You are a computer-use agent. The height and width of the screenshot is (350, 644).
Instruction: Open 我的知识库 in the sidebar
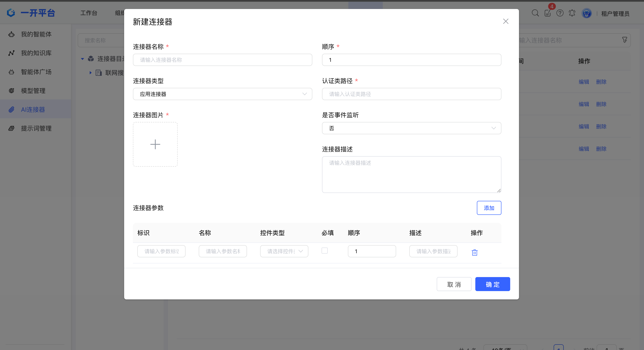click(36, 53)
